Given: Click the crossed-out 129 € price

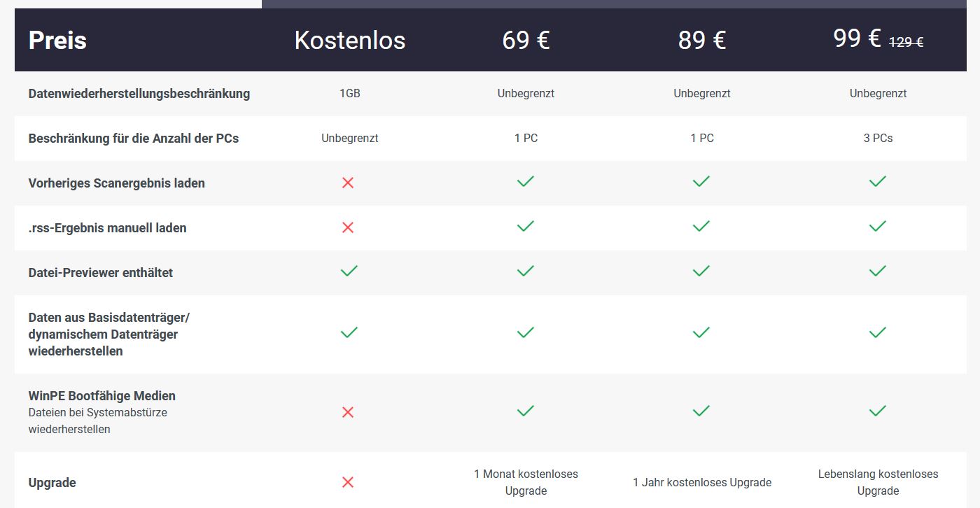Looking at the screenshot, I should tap(906, 42).
